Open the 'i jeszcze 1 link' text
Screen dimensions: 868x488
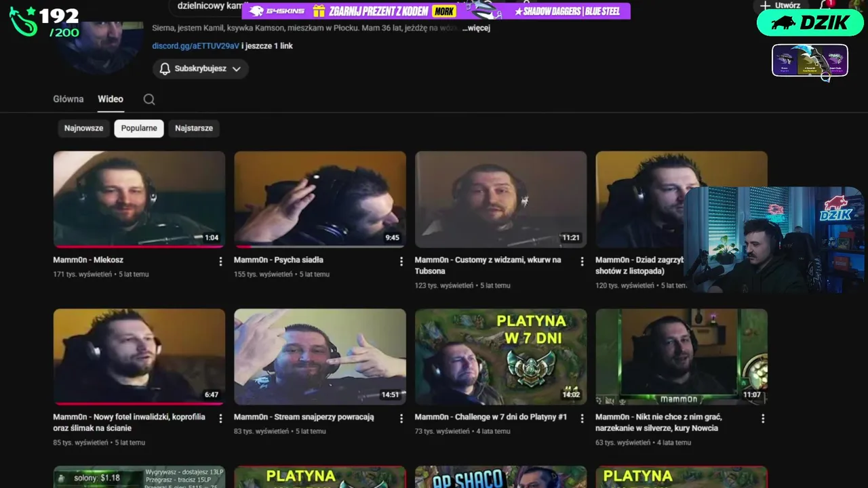click(267, 46)
